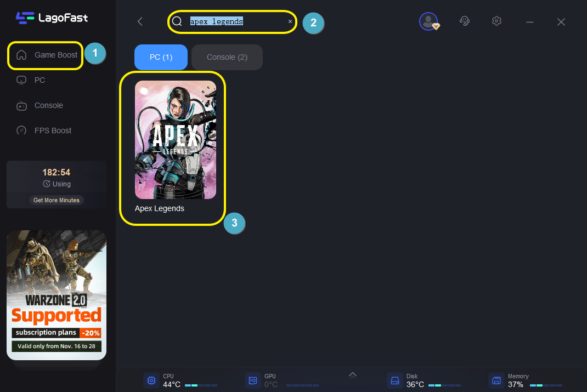Click the Memory icon in status bar

tap(496, 380)
